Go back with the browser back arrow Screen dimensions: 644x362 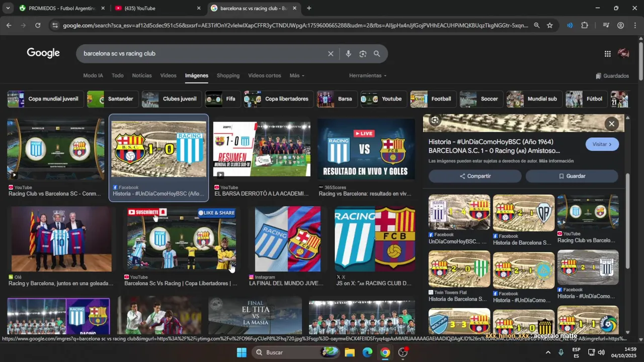point(9,25)
